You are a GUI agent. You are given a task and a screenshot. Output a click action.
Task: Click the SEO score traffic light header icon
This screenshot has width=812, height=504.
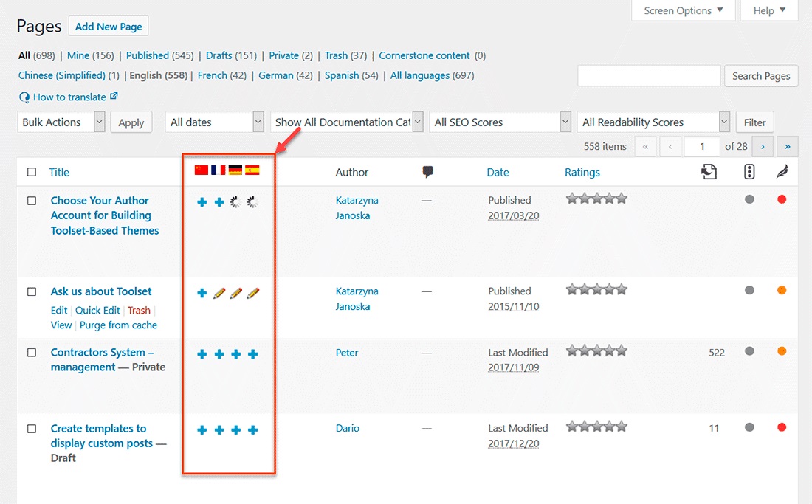coord(749,172)
